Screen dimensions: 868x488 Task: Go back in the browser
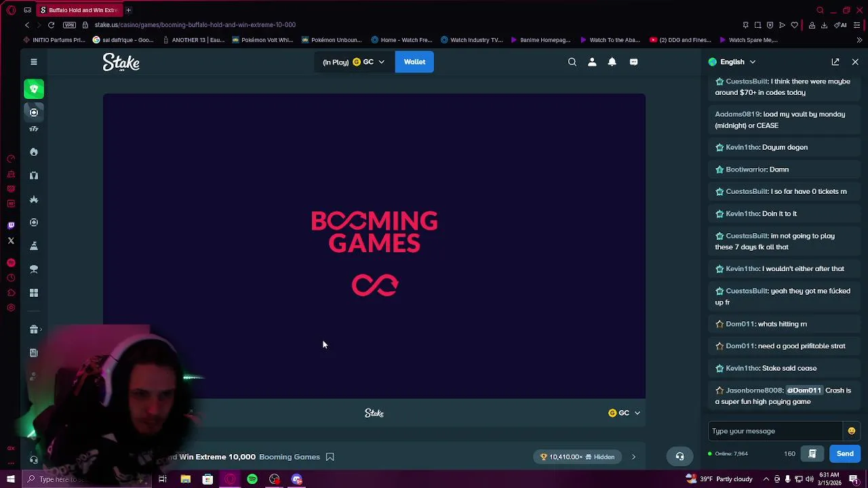(x=27, y=25)
